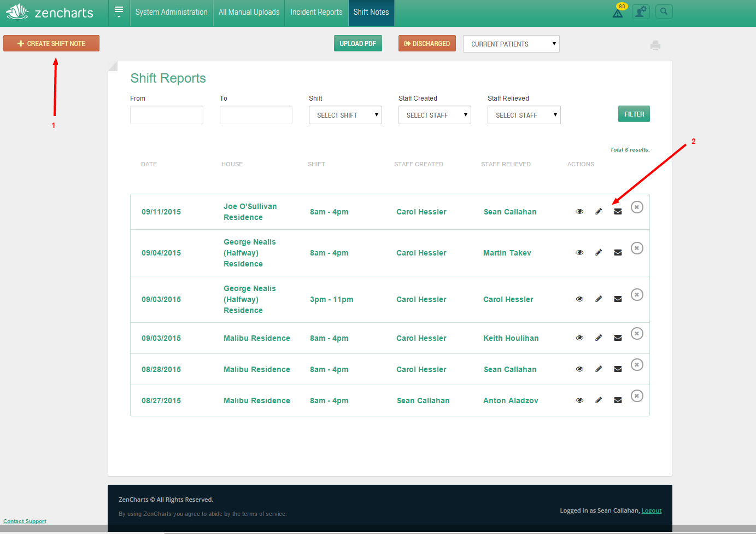Delete the 09/04/2015 George Nealis report
756x534 pixels.
point(637,248)
